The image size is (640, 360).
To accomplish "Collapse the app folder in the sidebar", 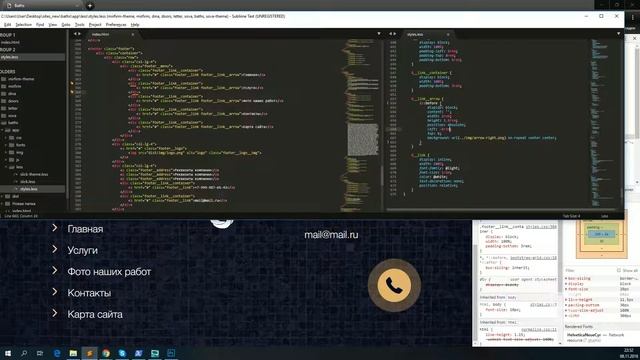I will point(2,130).
